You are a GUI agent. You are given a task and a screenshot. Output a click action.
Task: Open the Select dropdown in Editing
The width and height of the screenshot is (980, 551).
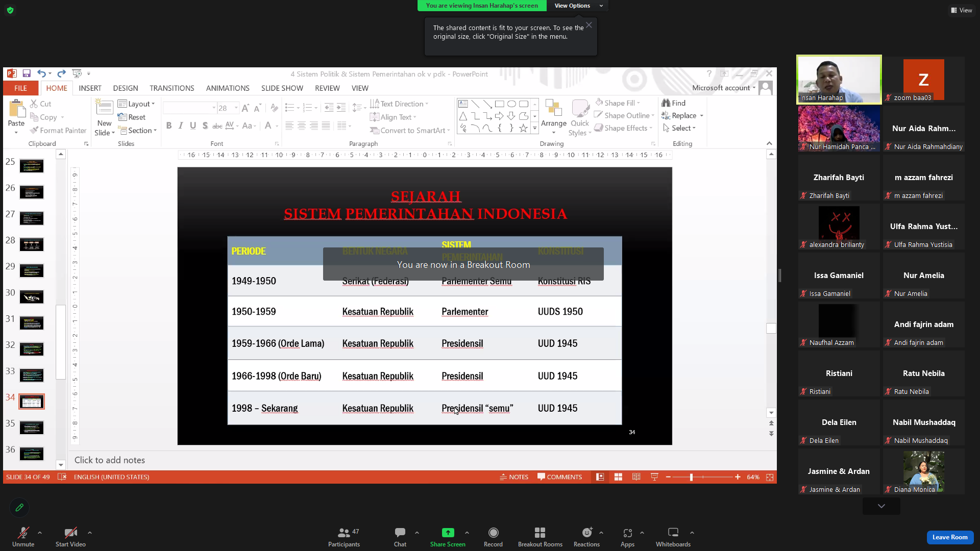coord(679,128)
